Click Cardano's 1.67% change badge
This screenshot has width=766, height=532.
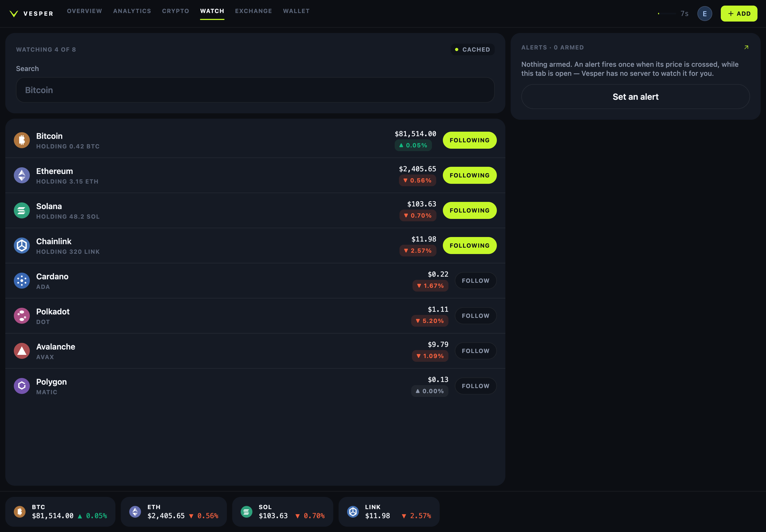tap(430, 286)
